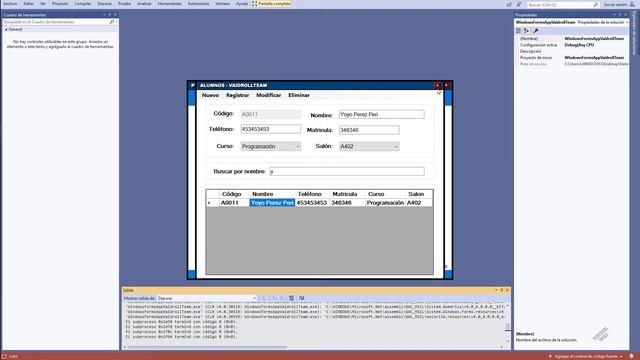Click the Código column header in the grid
Viewport: 640px width, 360px height.
pyautogui.click(x=234, y=194)
